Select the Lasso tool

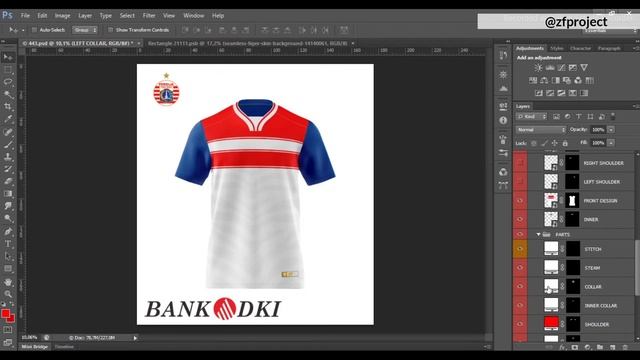8,82
